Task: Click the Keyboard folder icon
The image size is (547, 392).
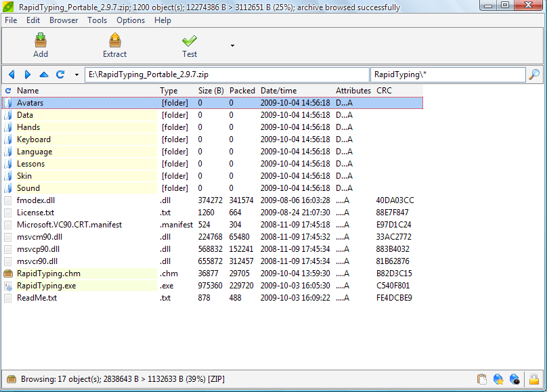Action: point(8,139)
